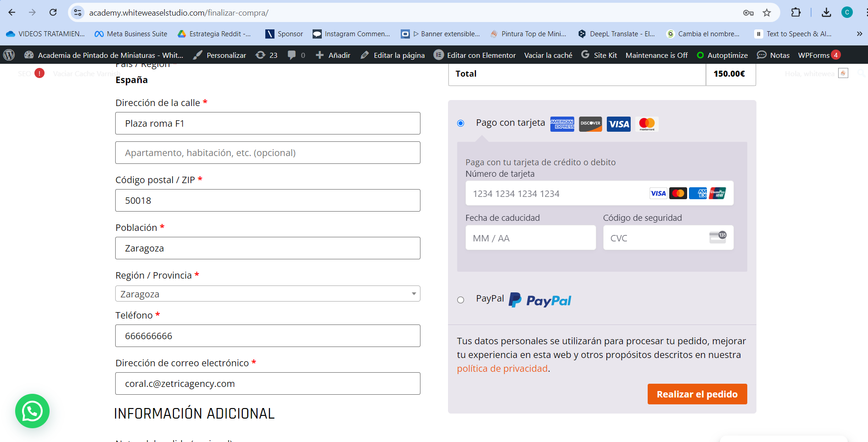
Task: Open WPForms notifications menu
Action: pos(819,55)
